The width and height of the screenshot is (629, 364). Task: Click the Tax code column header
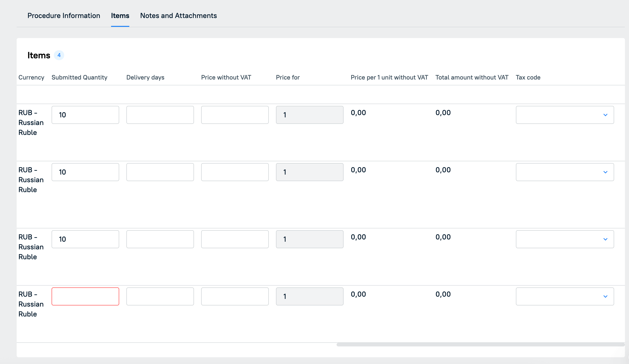click(x=528, y=77)
